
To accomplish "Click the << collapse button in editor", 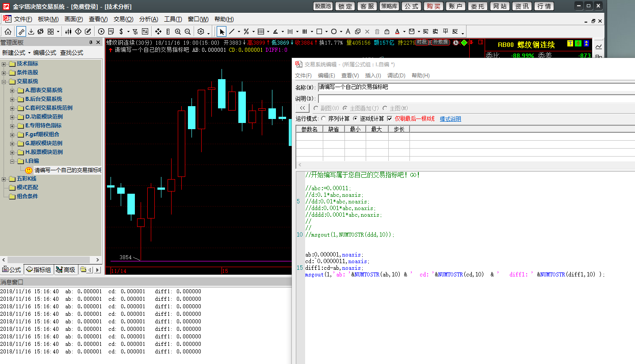I will coord(302,108).
